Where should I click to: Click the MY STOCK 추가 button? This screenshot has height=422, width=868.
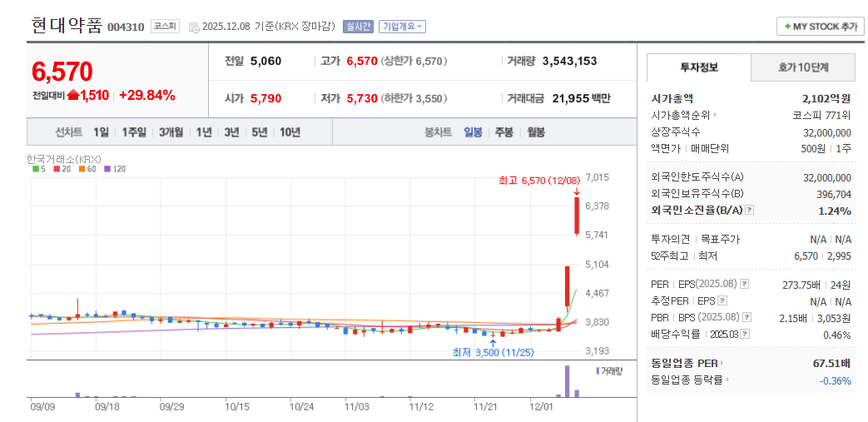point(821,27)
